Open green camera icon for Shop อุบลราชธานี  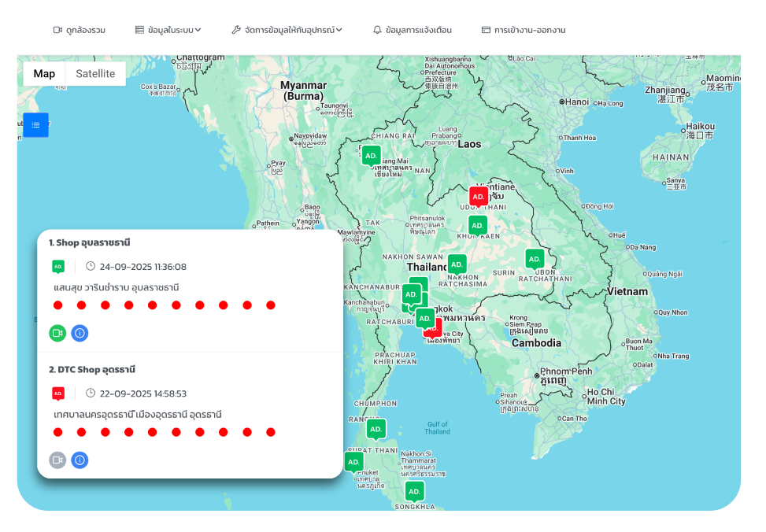[57, 333]
